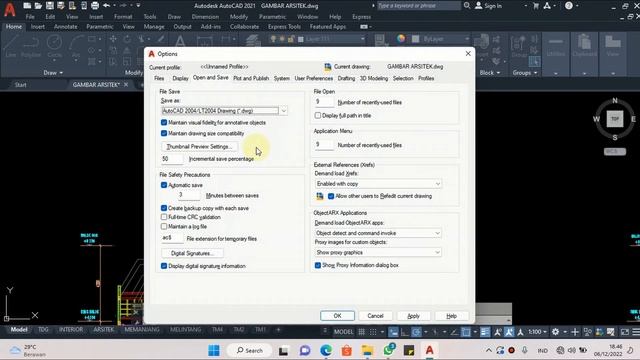Open Microsoft Edge from the taskbar
The width and height of the screenshot is (640, 360).
pos(326,350)
